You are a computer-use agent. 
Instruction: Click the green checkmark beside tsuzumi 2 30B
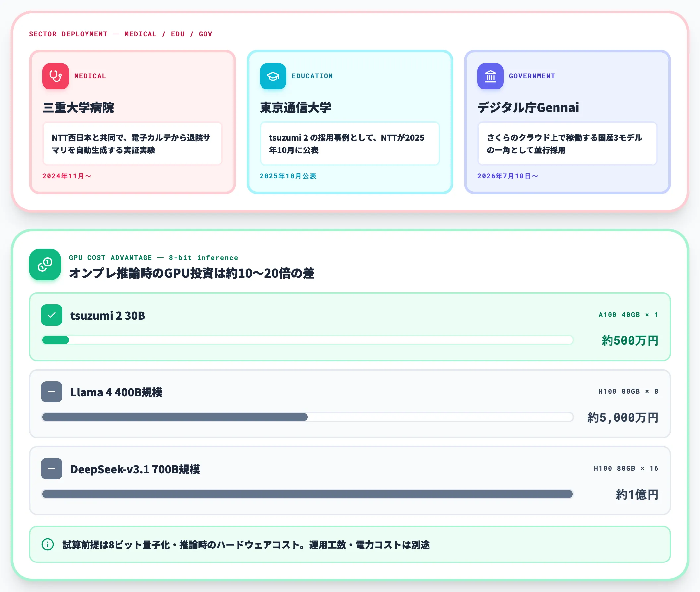pos(52,315)
